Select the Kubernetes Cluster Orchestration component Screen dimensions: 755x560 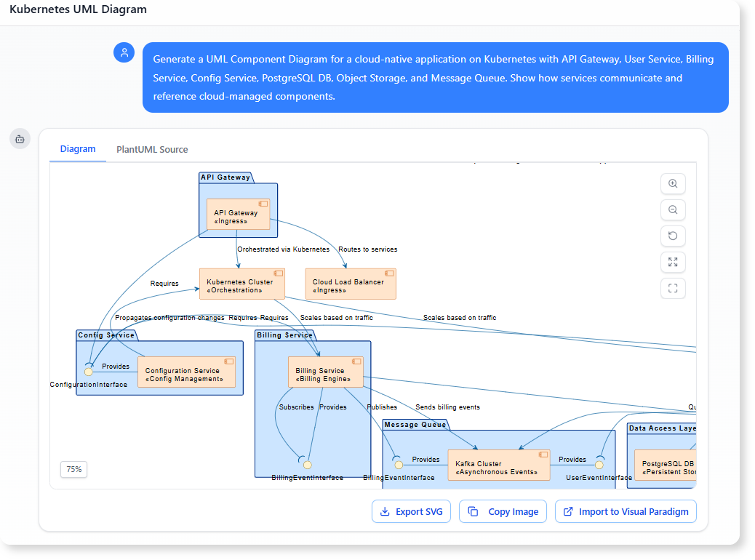(x=241, y=284)
